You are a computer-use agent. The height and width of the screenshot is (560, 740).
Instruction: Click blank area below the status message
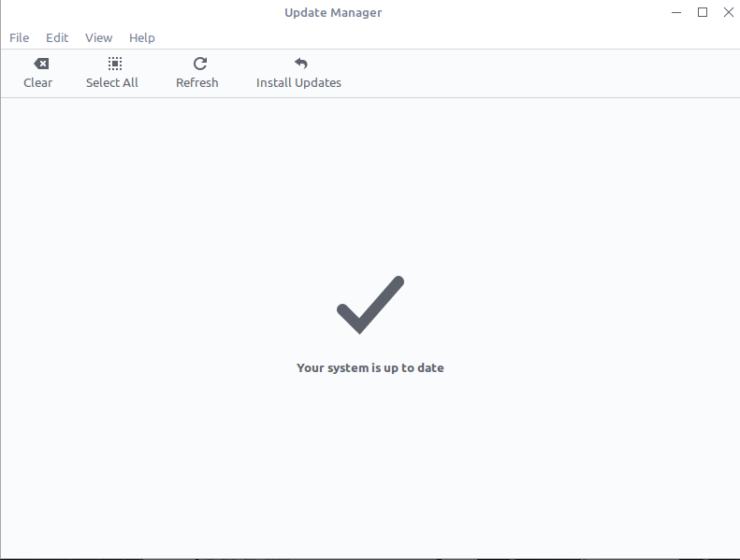pyautogui.click(x=370, y=467)
